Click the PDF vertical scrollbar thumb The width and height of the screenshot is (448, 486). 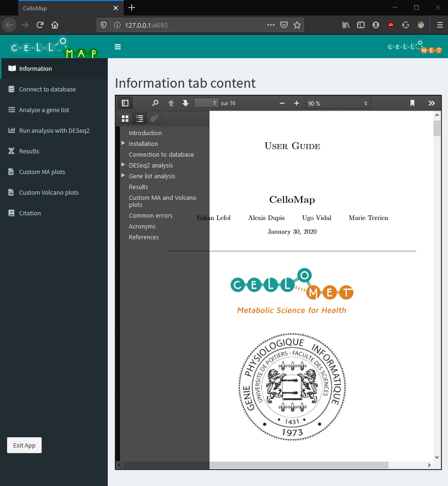click(437, 129)
